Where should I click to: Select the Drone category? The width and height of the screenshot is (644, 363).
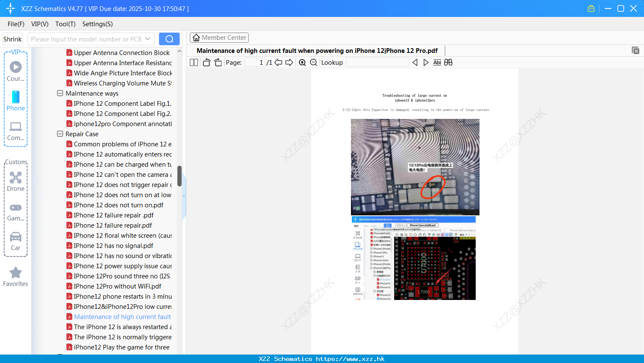point(16,181)
